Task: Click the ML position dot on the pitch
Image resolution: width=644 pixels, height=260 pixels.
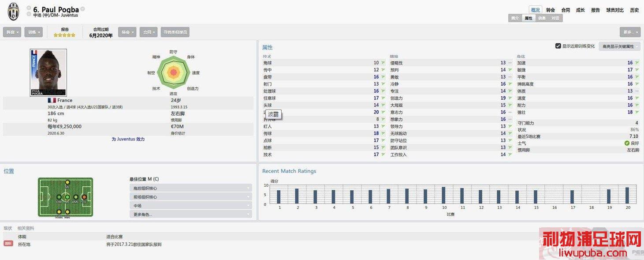Action: pos(67,182)
